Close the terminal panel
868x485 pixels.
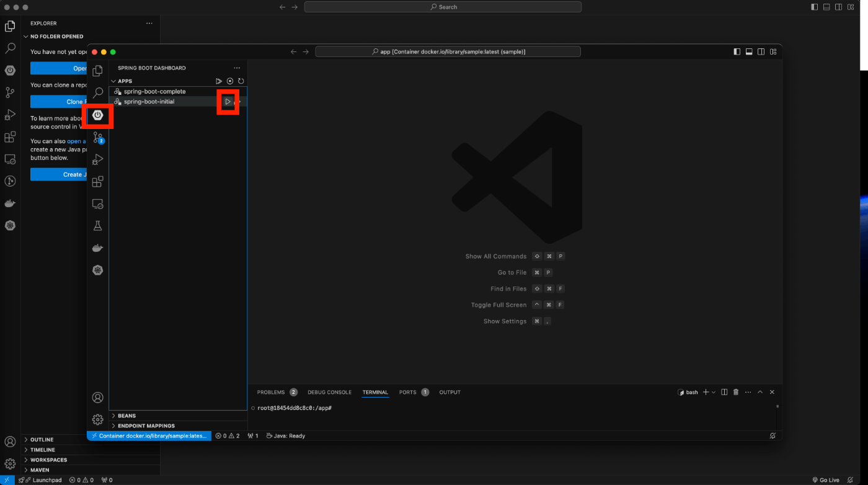(772, 392)
